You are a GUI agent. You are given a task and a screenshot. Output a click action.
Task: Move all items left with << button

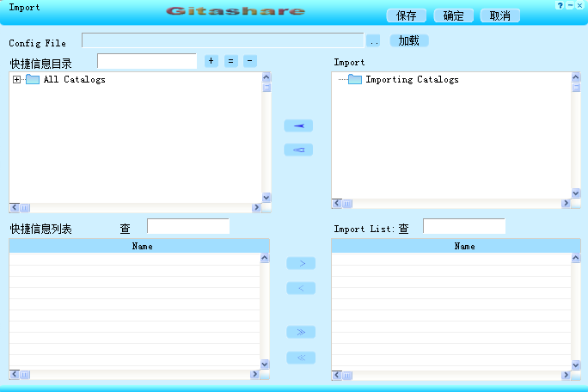click(x=301, y=358)
